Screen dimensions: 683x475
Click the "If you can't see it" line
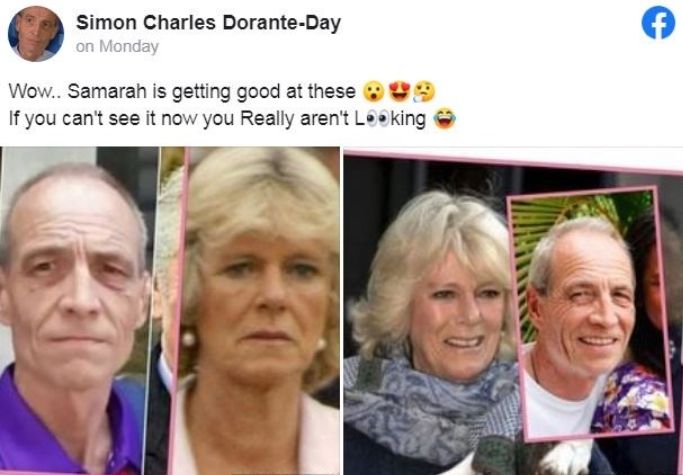coord(232,119)
